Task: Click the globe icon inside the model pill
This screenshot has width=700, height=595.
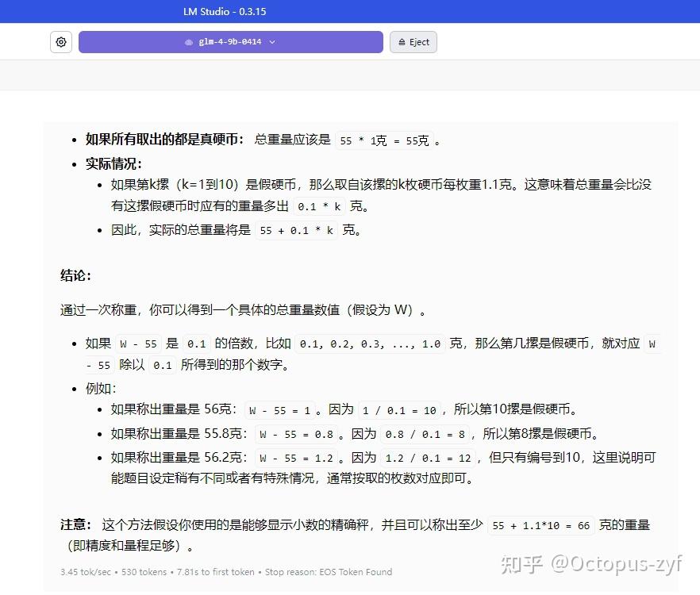Action: coord(188,42)
